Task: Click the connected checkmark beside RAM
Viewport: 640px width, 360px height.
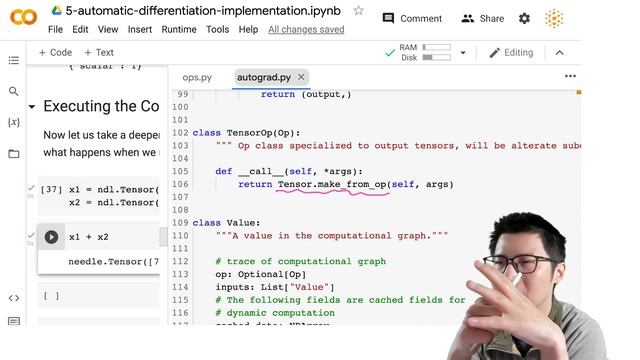Action: [x=390, y=53]
